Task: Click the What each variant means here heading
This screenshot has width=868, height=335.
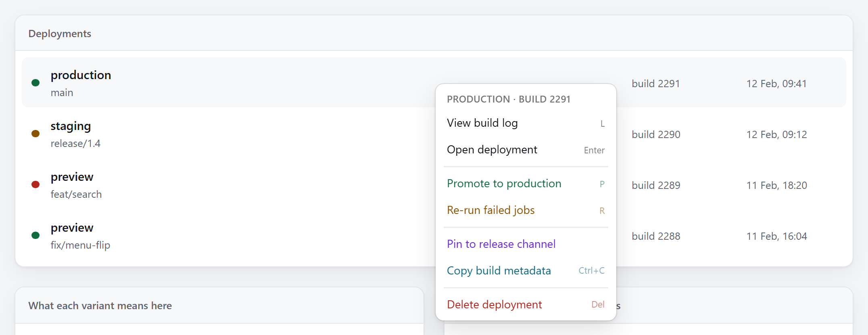Action: tap(100, 306)
